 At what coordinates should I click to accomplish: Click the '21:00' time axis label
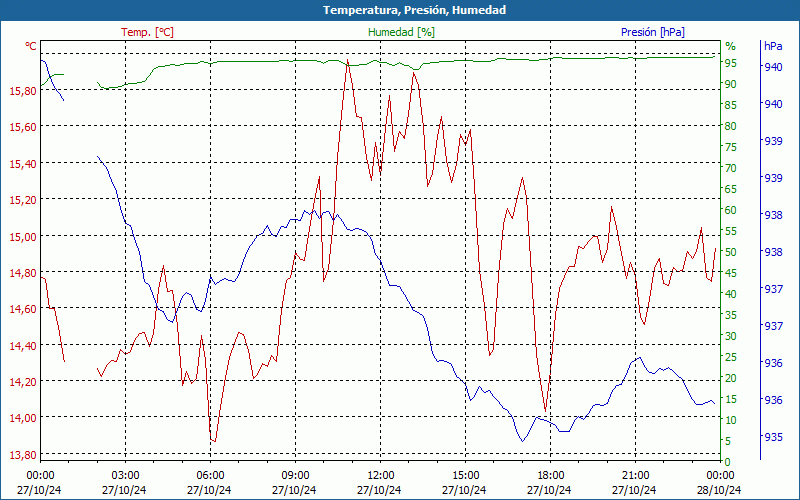pos(636,474)
